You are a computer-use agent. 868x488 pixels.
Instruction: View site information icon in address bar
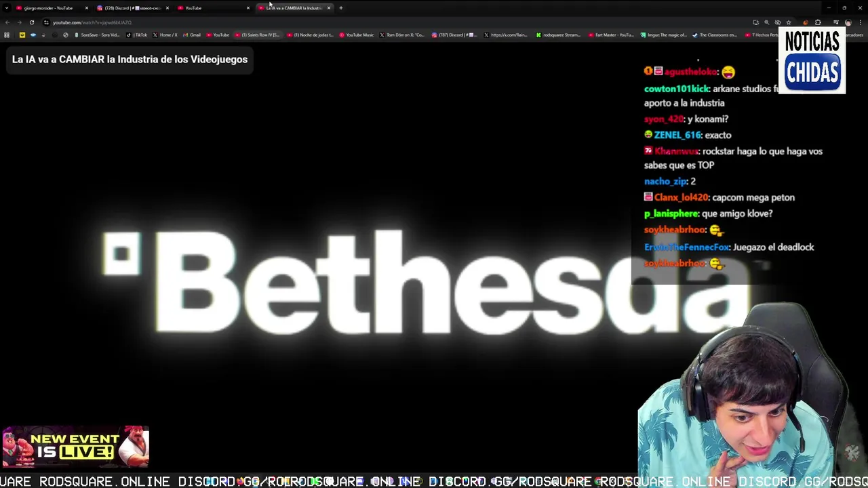point(46,22)
